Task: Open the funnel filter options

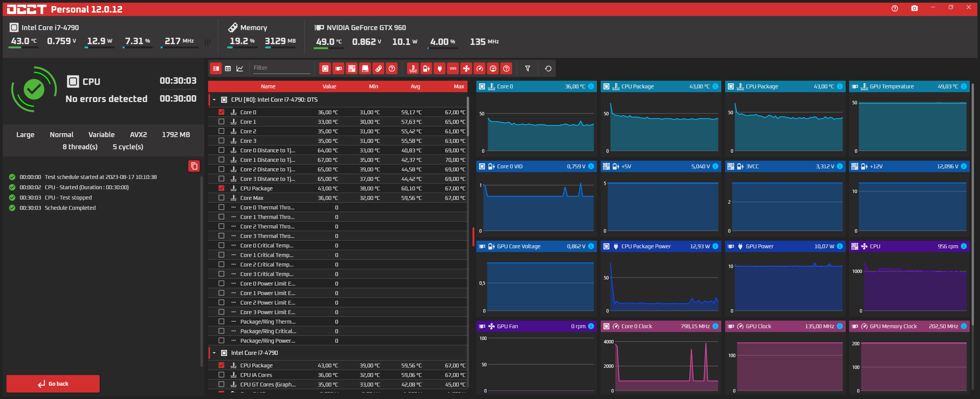Action: [527, 69]
